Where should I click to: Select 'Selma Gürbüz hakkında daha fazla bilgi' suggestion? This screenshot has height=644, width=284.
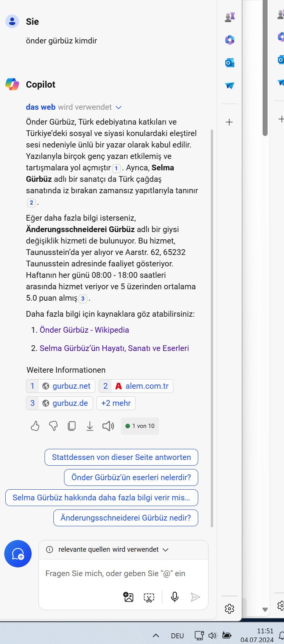click(x=102, y=498)
